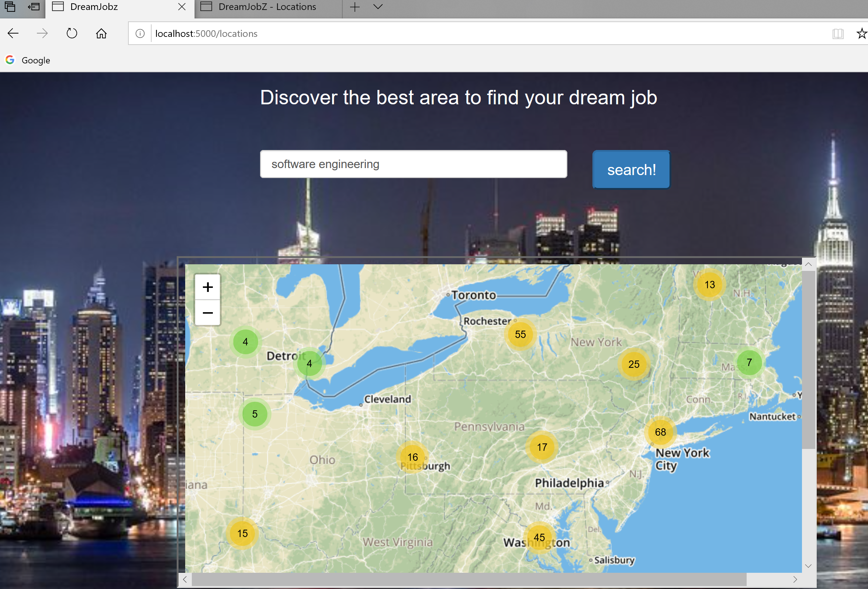Click the browser back arrow
The height and width of the screenshot is (589, 868).
point(13,34)
